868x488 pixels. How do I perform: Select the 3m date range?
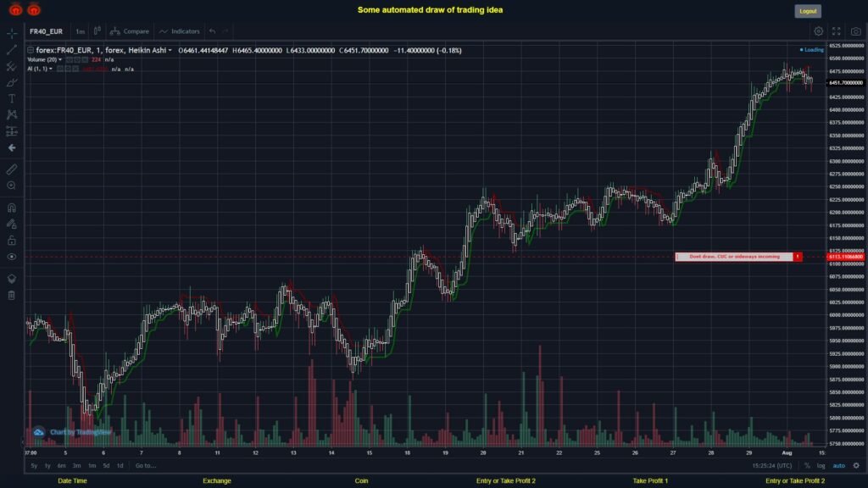(77, 466)
